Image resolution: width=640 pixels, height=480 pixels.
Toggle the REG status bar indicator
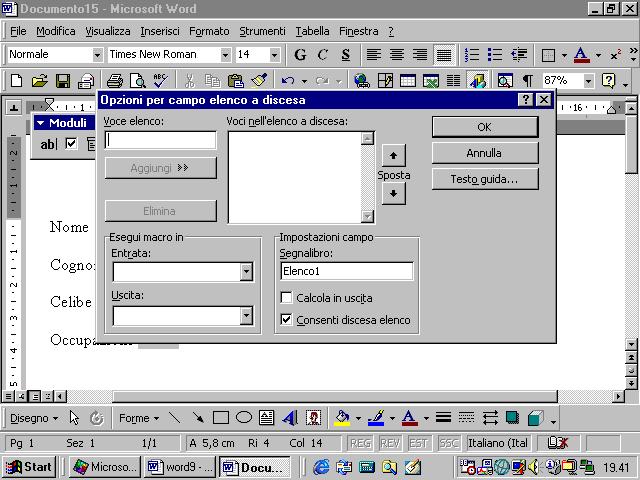(x=360, y=443)
